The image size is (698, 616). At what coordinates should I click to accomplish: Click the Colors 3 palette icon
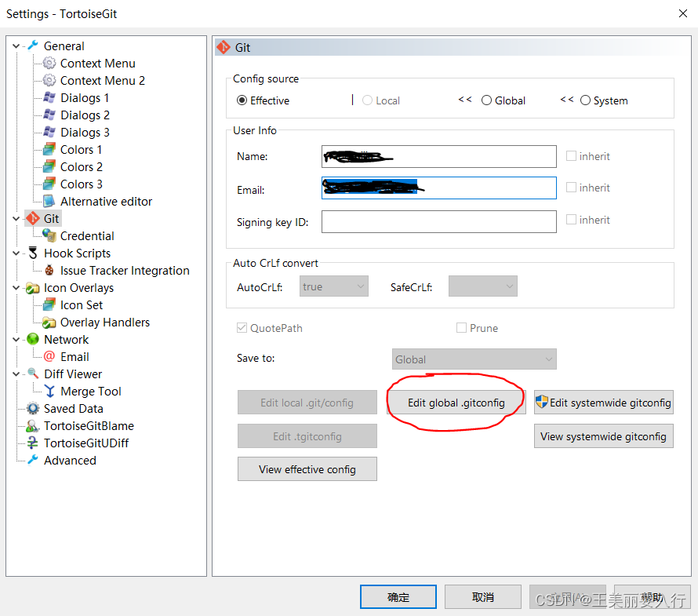coord(49,184)
